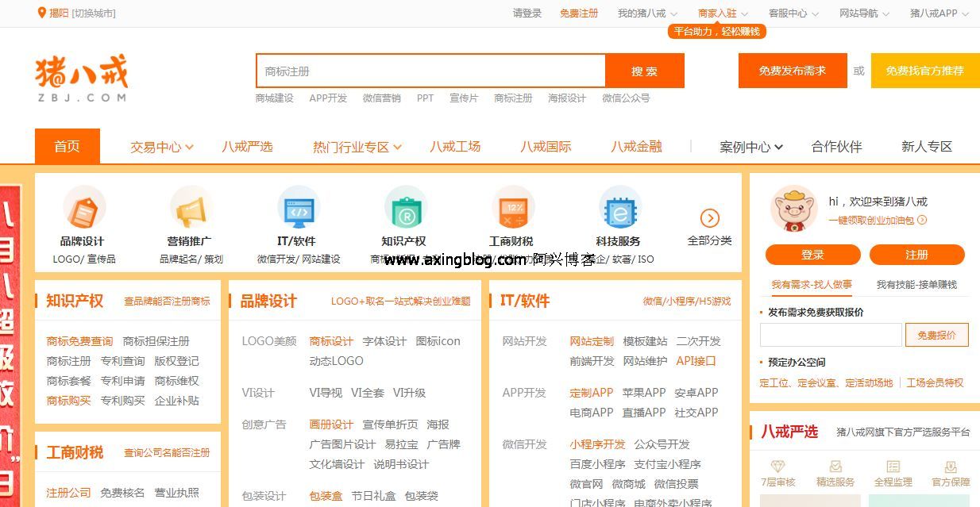Image resolution: width=980 pixels, height=507 pixels.
Task: Click the 发布需求 quote input field
Action: (831, 335)
